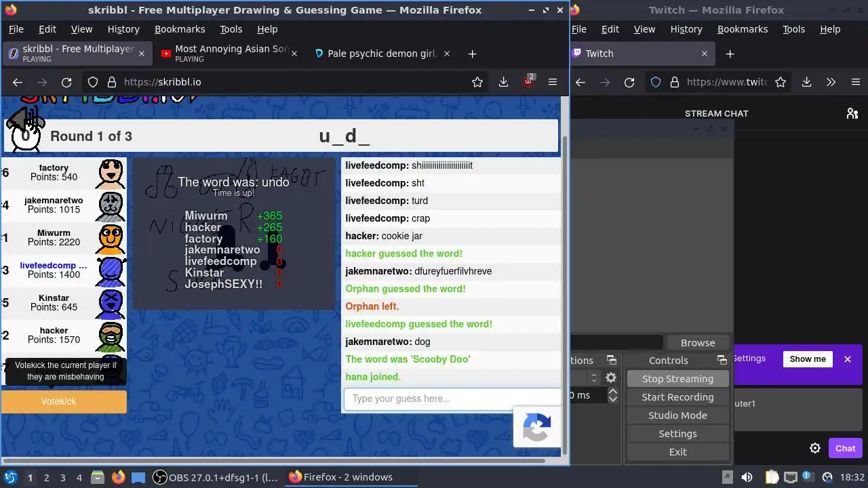Open a new tab in skribbl window
This screenshot has height=488, width=868.
(473, 54)
